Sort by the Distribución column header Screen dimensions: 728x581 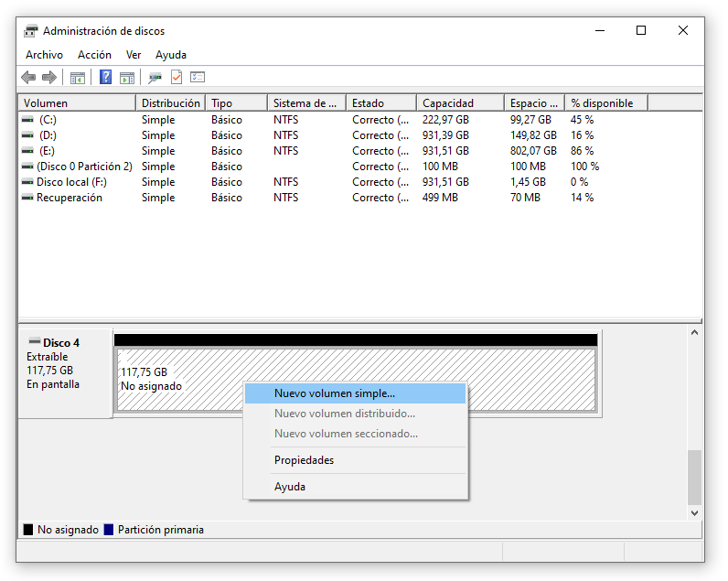coord(171,103)
